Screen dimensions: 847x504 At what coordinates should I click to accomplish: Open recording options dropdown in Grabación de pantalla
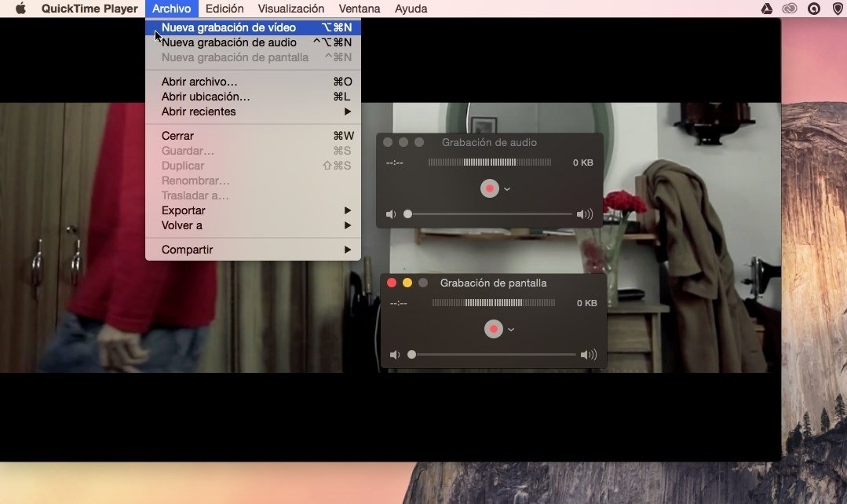click(x=511, y=330)
